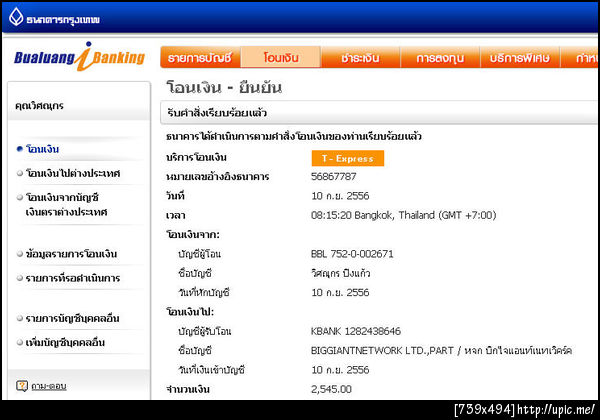The width and height of the screenshot is (600, 420).
Task: Click the question mark help icon
Action: pyautogui.click(x=22, y=386)
